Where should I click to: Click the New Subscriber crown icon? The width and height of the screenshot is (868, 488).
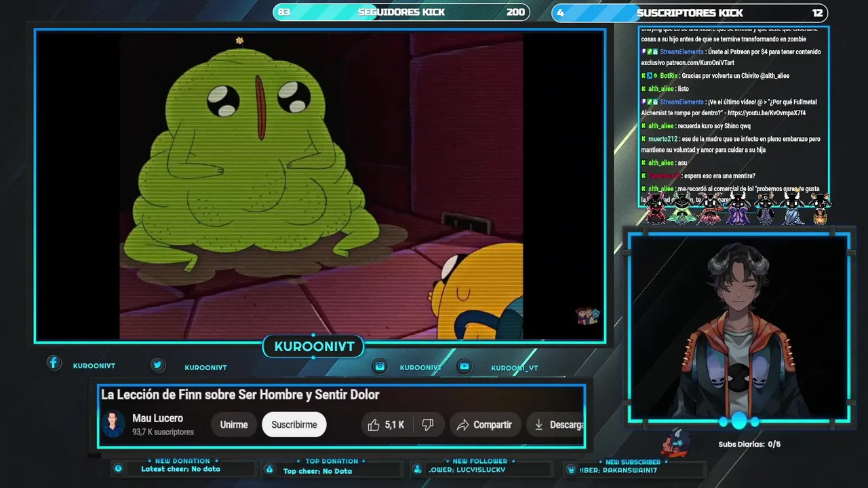(x=571, y=470)
